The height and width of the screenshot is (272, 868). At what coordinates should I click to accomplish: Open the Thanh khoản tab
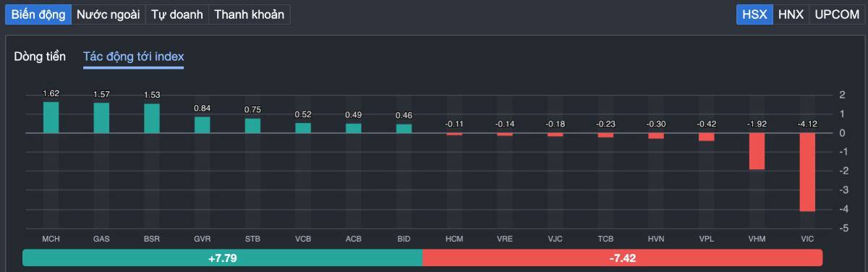click(250, 14)
